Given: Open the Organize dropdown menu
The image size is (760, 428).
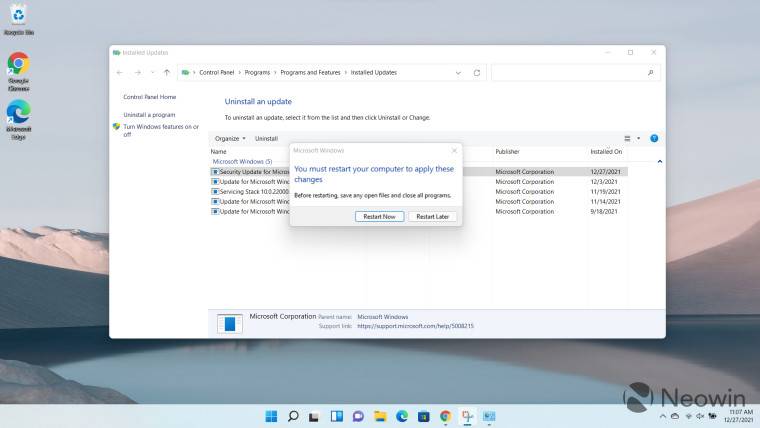Looking at the screenshot, I should click(x=230, y=138).
